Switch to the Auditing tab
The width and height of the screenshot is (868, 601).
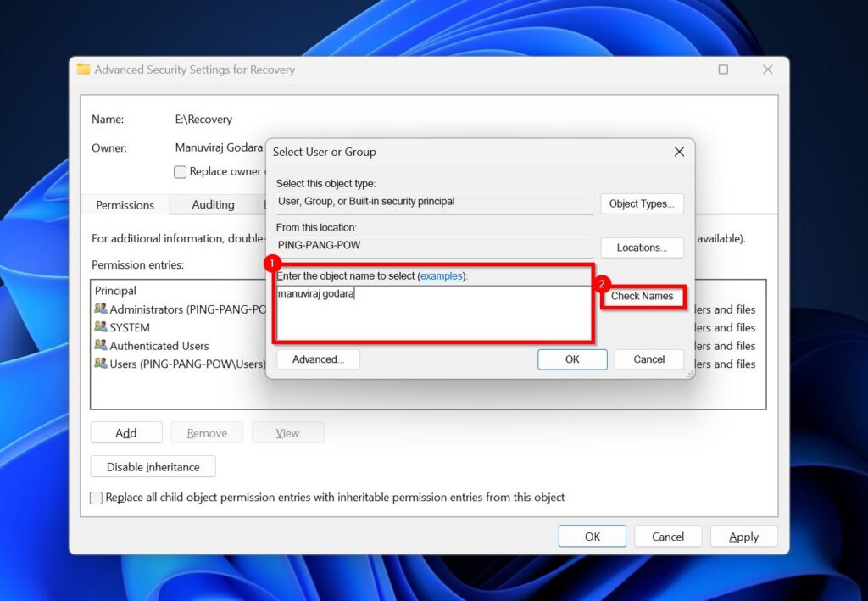pos(215,204)
